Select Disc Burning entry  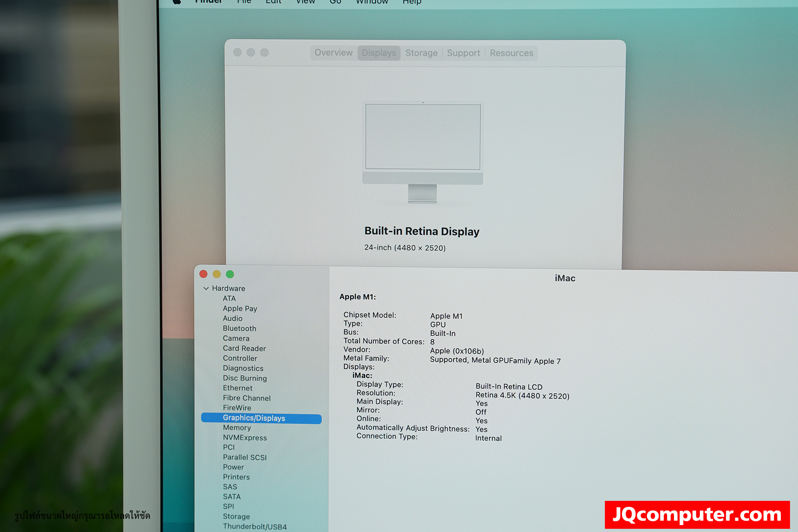tap(245, 378)
